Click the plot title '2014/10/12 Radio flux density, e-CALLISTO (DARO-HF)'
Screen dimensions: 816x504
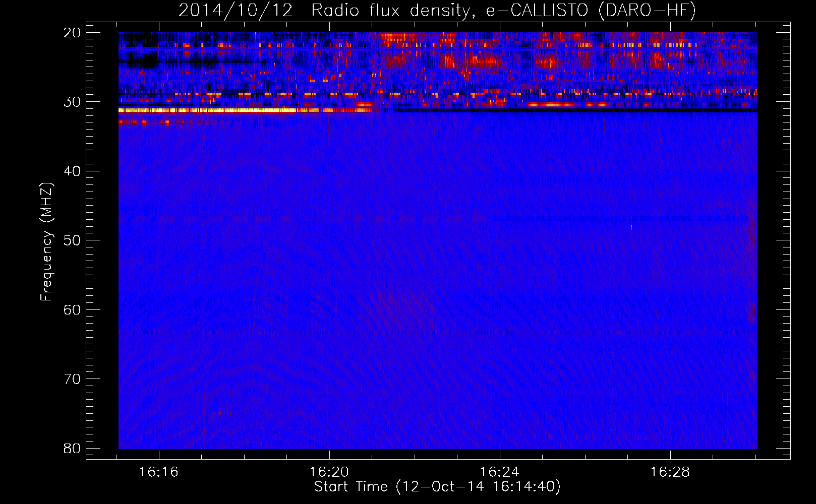[437, 11]
